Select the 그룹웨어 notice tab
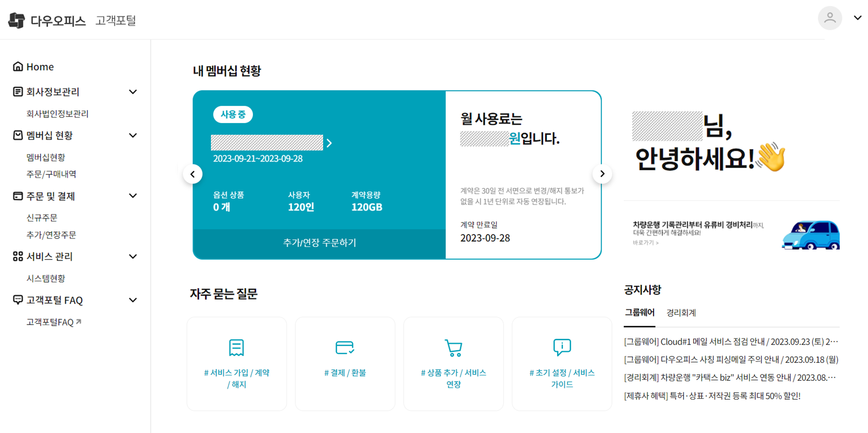The width and height of the screenshot is (868, 433). (640, 313)
